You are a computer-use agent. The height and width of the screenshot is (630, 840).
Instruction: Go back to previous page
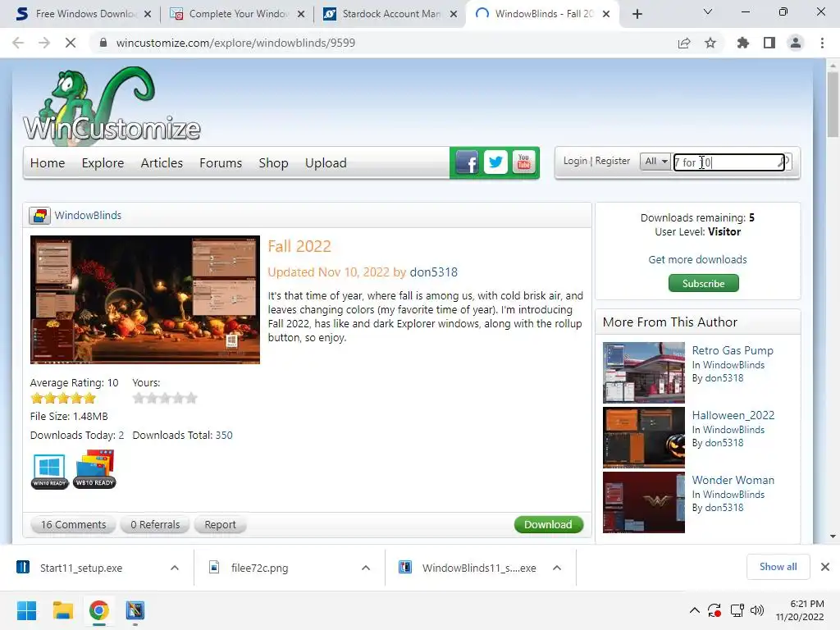[18, 43]
